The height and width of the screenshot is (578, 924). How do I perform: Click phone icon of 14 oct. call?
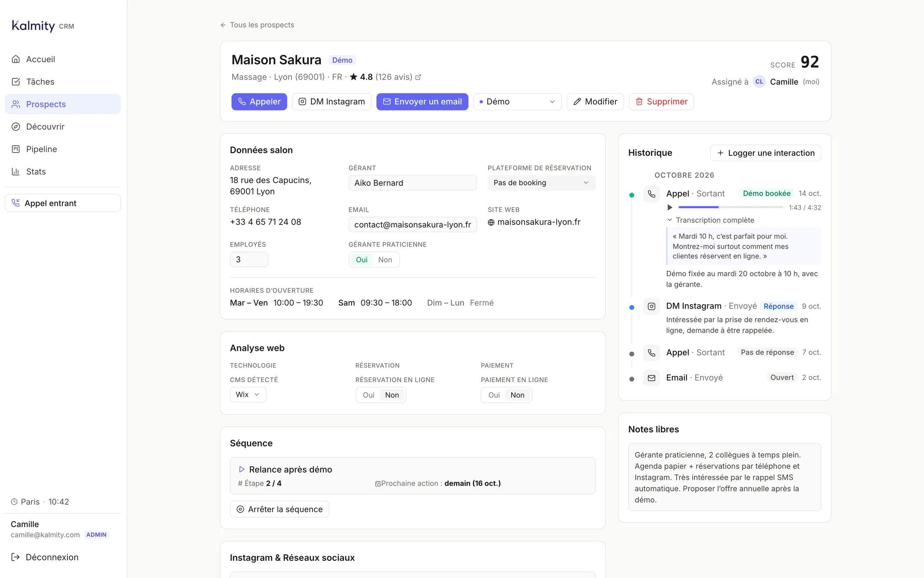point(652,194)
